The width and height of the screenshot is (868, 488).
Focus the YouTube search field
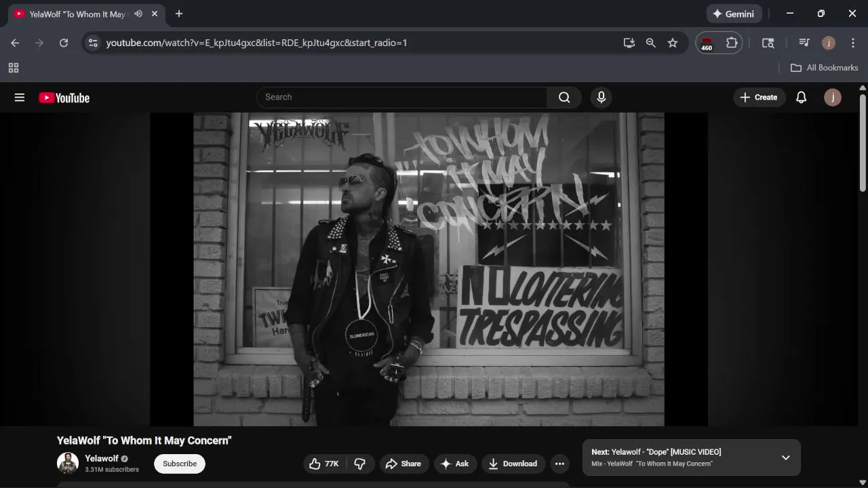[402, 98]
